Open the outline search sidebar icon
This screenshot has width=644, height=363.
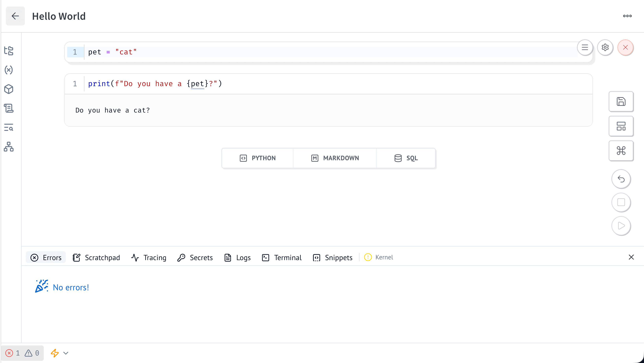click(x=9, y=128)
